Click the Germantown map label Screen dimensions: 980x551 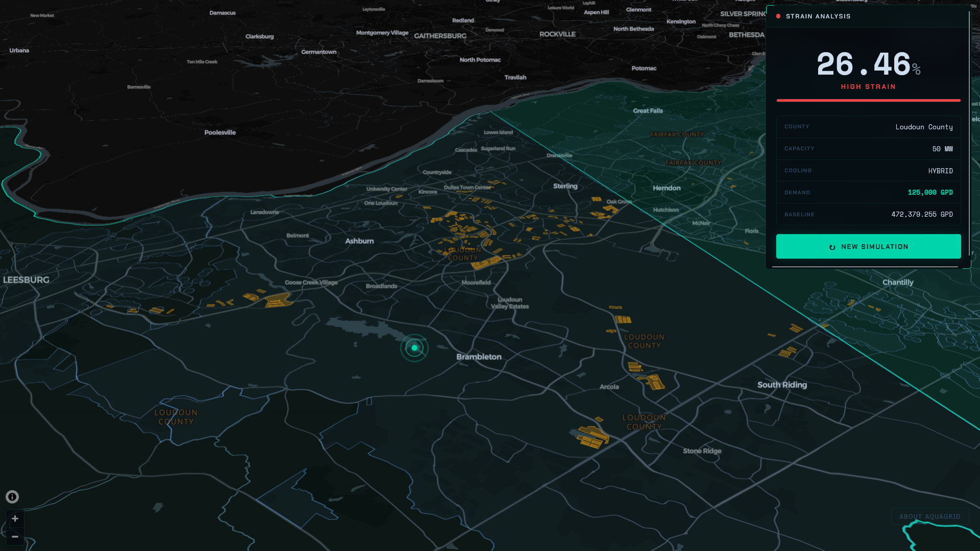[319, 52]
